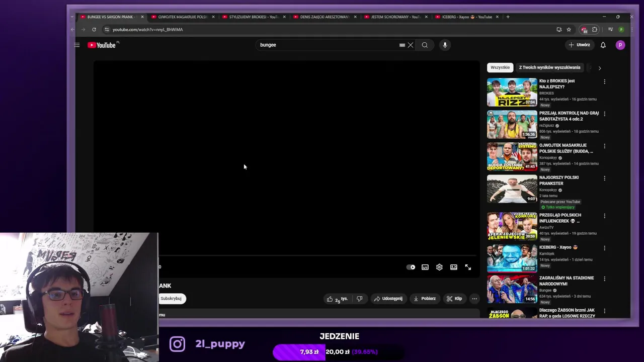644x362 pixels.
Task: Switch to the OJWOJTEK MASAKRUJE POLSKIE tab
Action: (x=181, y=17)
